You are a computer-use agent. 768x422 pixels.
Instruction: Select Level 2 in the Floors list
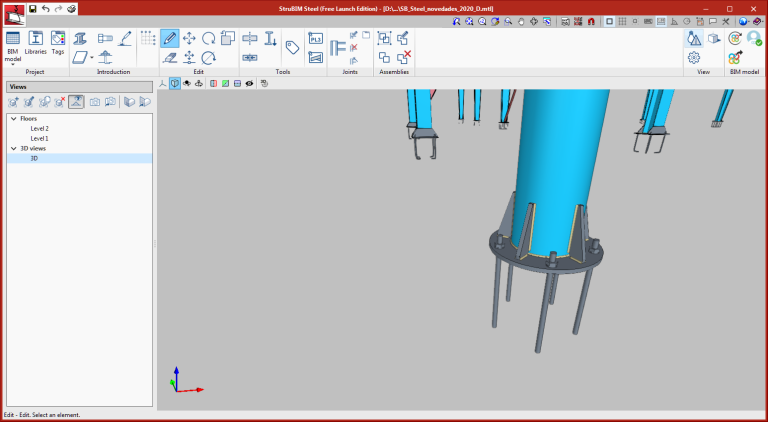point(39,129)
